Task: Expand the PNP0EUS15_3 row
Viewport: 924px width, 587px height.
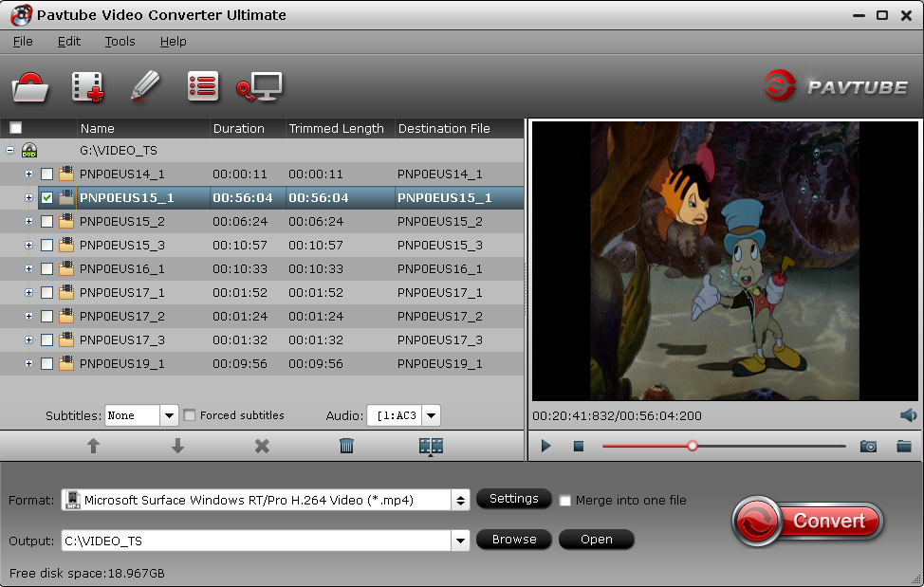Action: point(28,245)
